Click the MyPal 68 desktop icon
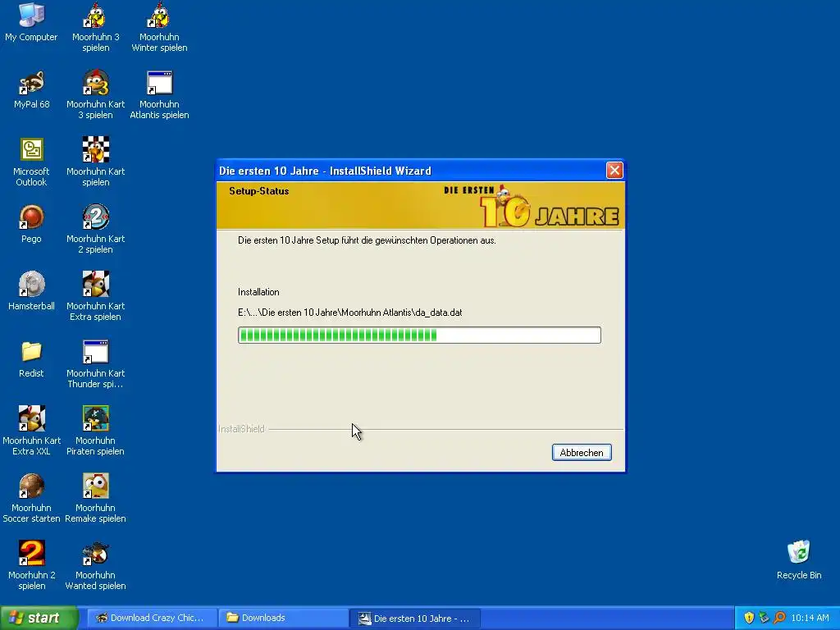This screenshot has width=840, height=630. point(31,89)
